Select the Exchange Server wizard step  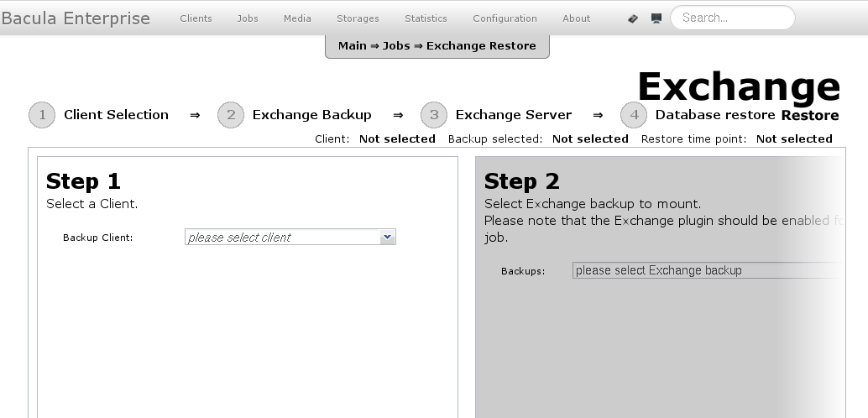tap(514, 115)
